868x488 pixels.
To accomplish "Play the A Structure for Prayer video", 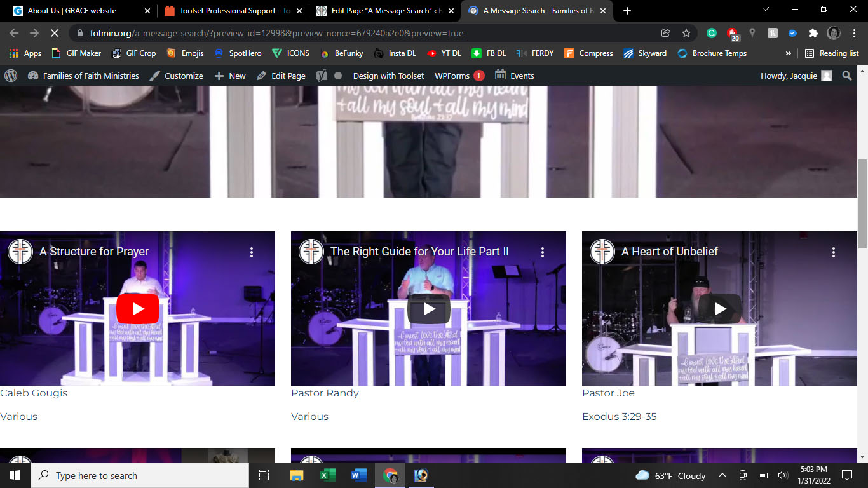I will (137, 309).
